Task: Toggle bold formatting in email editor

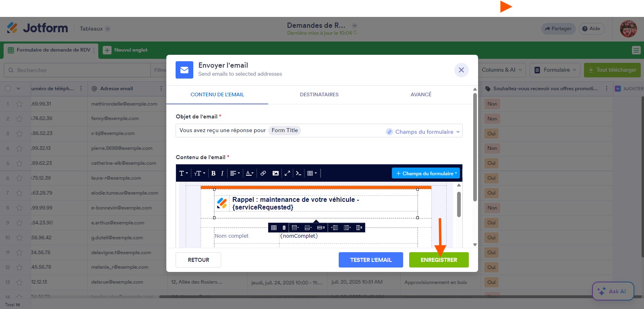Action: [213, 173]
